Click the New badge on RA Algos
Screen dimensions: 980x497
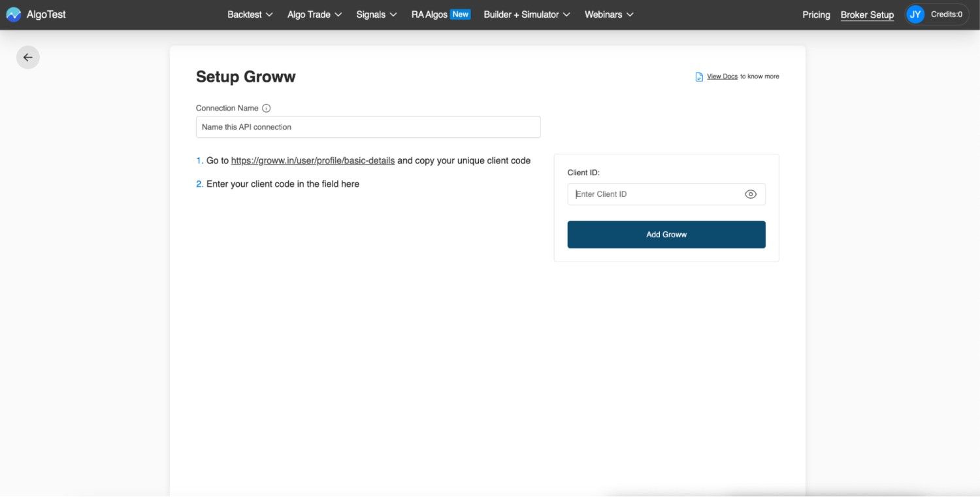point(461,14)
